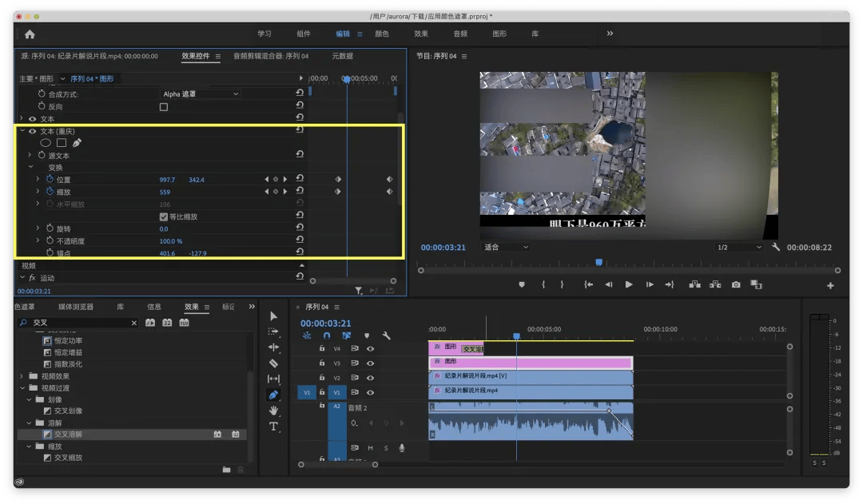Open the 合成方式 Alpha 遮罩 dropdown
863x504 pixels.
point(201,94)
